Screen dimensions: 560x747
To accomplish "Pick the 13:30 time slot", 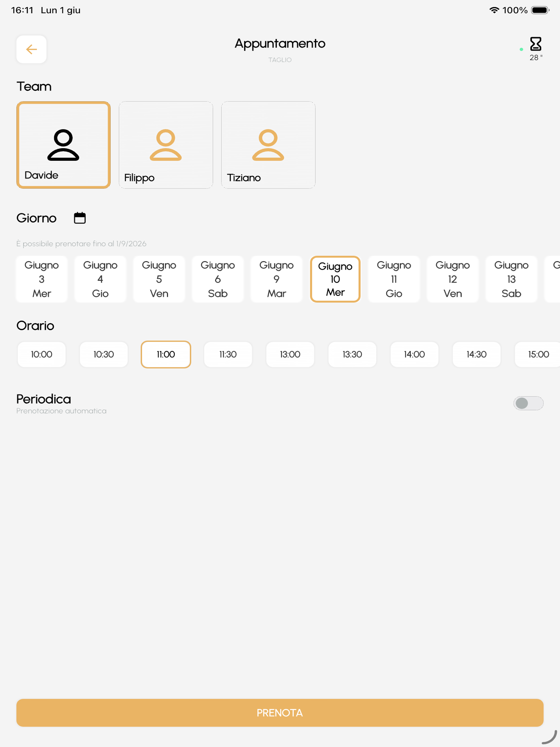I will point(352,354).
